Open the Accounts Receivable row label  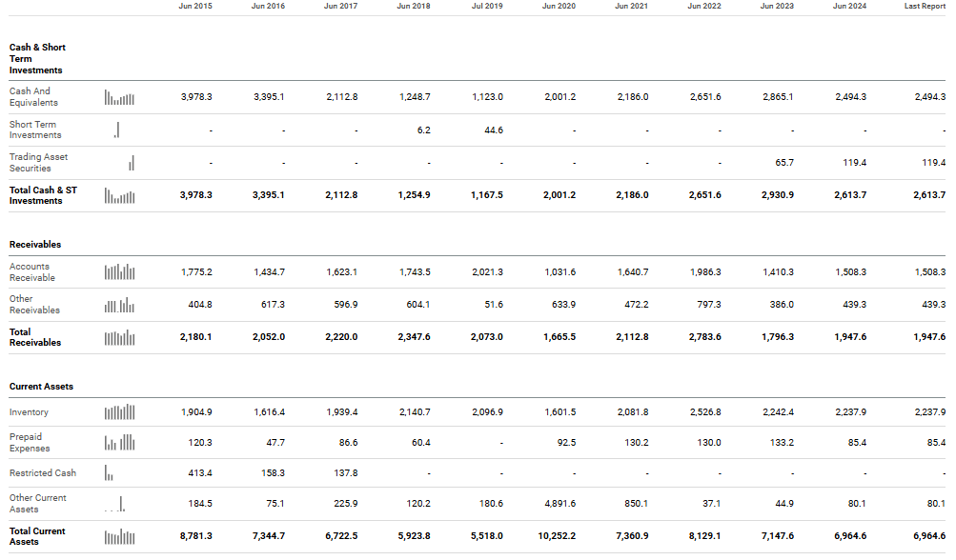click(32, 272)
